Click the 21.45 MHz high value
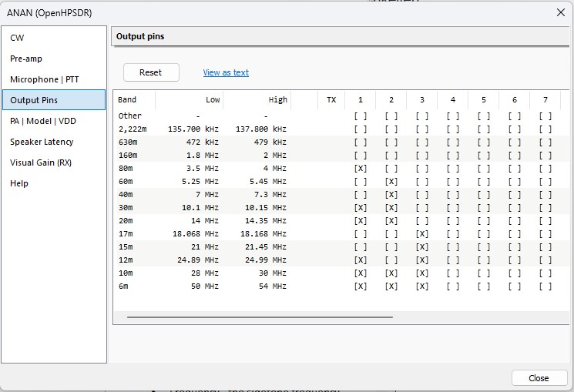574x392 pixels. point(266,247)
